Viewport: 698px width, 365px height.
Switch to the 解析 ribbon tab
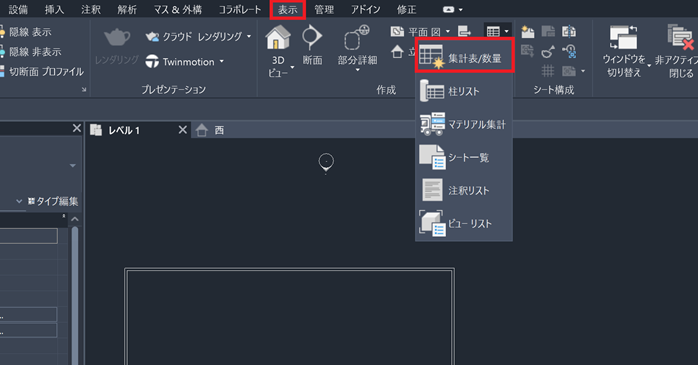click(127, 10)
